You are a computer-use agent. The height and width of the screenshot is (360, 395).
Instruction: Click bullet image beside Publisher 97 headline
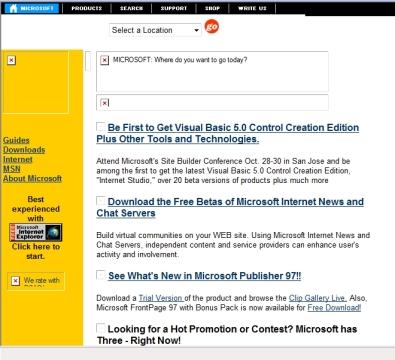pyautogui.click(x=101, y=275)
